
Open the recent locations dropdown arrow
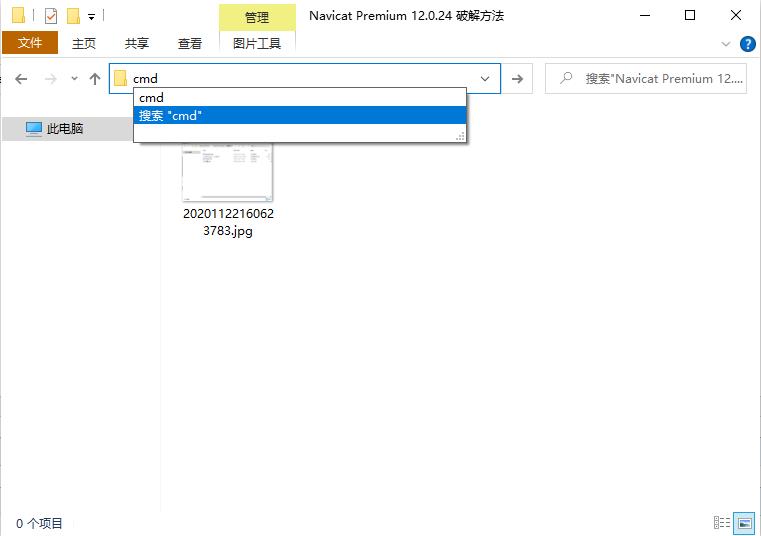coord(74,79)
